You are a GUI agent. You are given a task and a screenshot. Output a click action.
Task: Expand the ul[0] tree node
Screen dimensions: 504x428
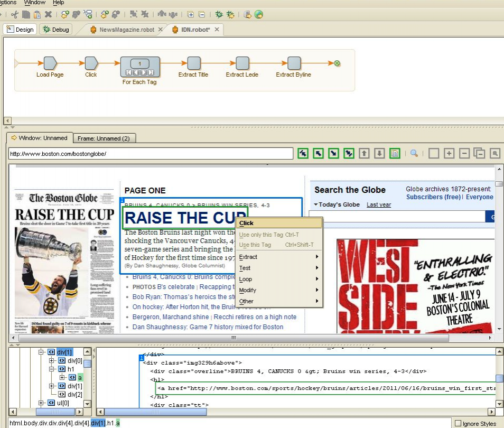41,403
